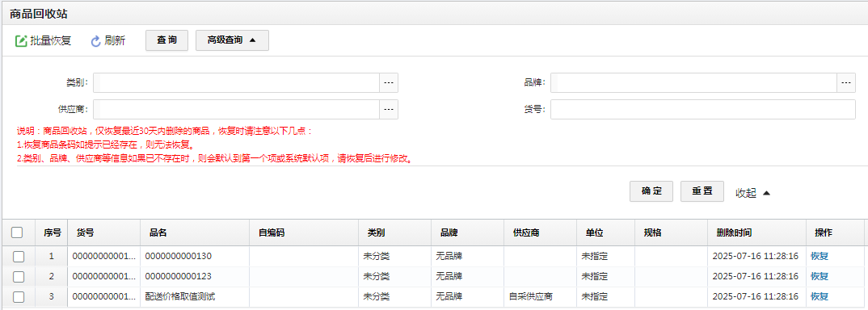This screenshot has width=868, height=310.
Task: Collapse the 高级查询 advanced query panel
Action: pyautogui.click(x=233, y=40)
